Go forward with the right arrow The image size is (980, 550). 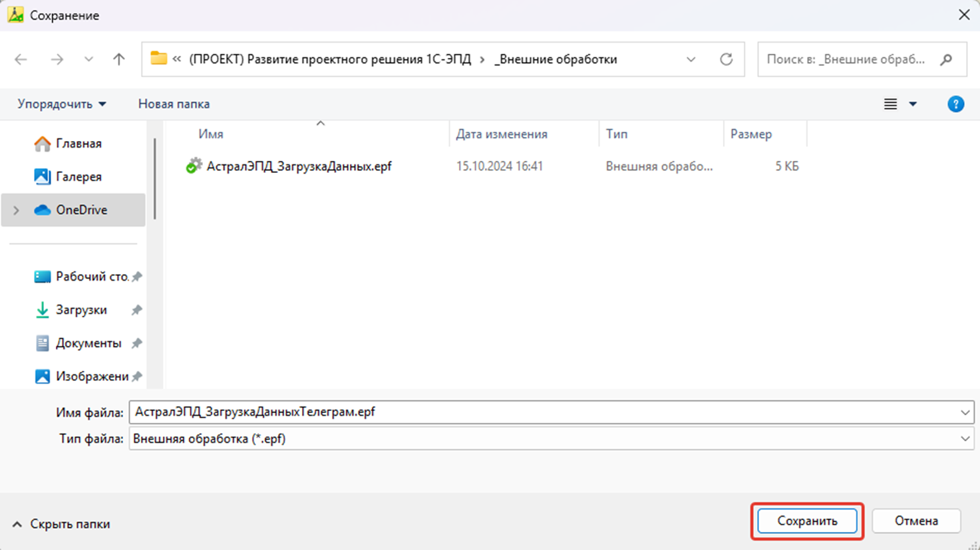click(x=57, y=59)
